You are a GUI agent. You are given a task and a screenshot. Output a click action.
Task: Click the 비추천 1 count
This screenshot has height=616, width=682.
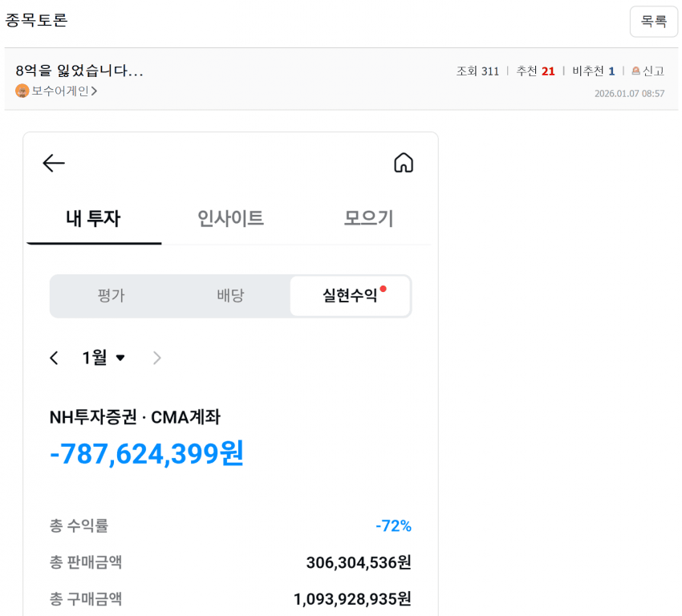tap(593, 71)
